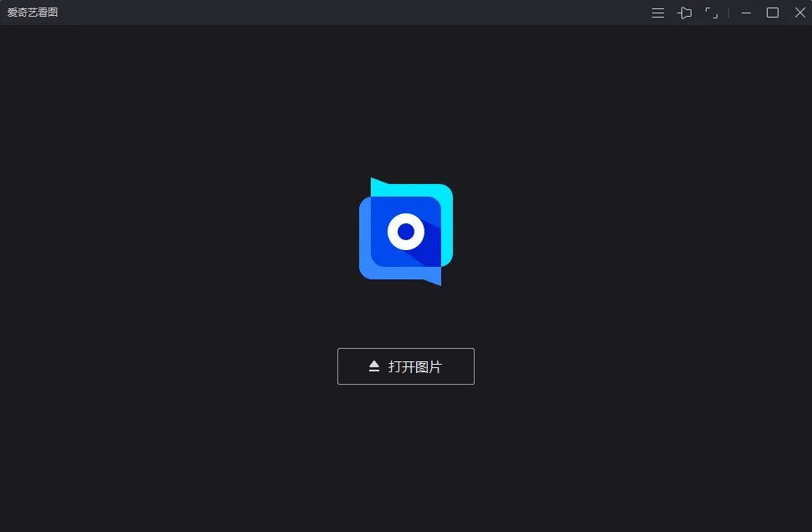Viewport: 812px width, 532px height.
Task: Enter fullscreen mode
Action: [x=712, y=13]
